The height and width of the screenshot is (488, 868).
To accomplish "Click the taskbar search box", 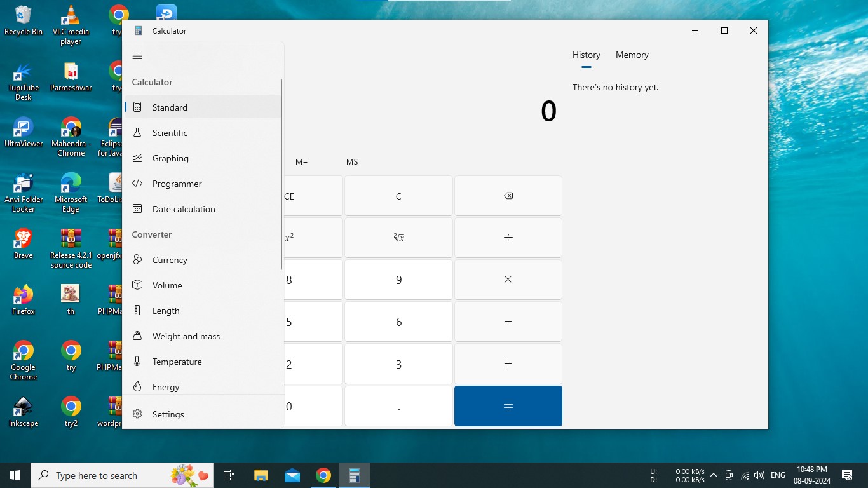I will click(x=122, y=475).
